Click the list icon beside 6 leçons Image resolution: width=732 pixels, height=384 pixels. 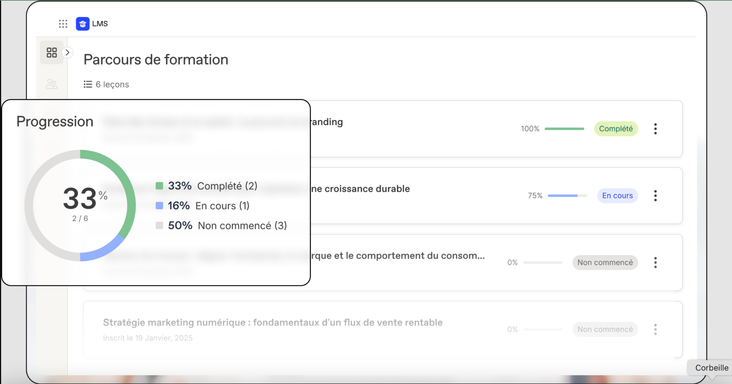(x=88, y=84)
